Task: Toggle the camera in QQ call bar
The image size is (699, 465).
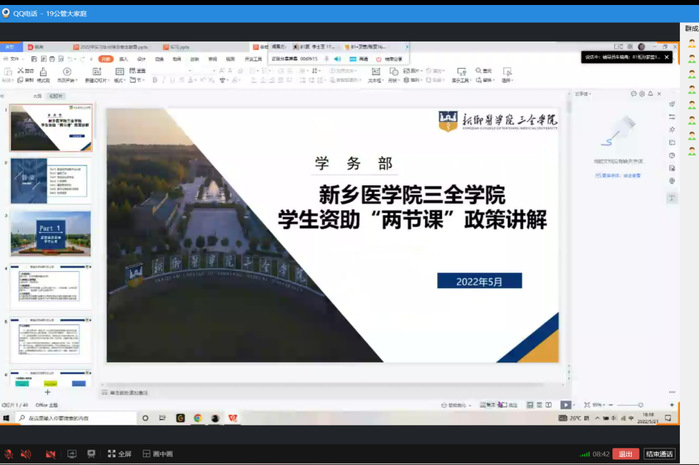Action: click(x=50, y=454)
